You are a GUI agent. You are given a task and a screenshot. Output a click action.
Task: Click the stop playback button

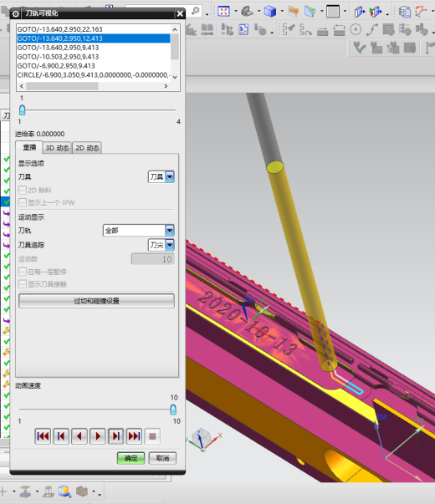tap(152, 436)
